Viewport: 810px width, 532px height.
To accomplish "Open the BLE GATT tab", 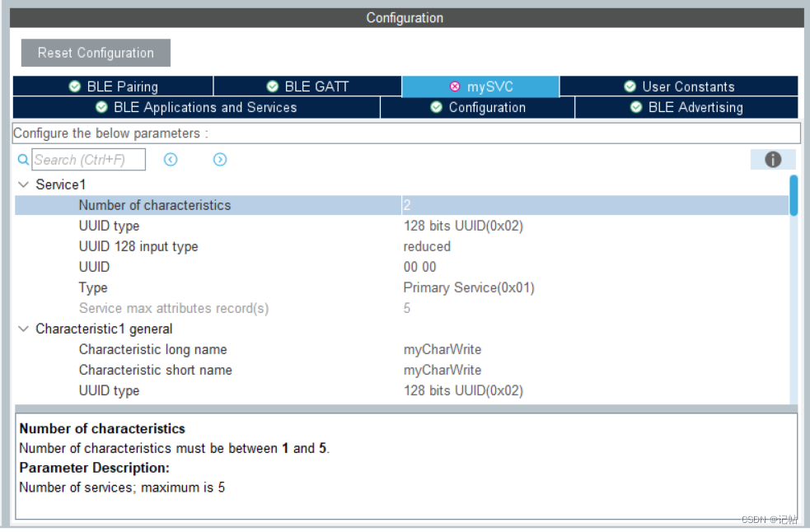I will [307, 86].
